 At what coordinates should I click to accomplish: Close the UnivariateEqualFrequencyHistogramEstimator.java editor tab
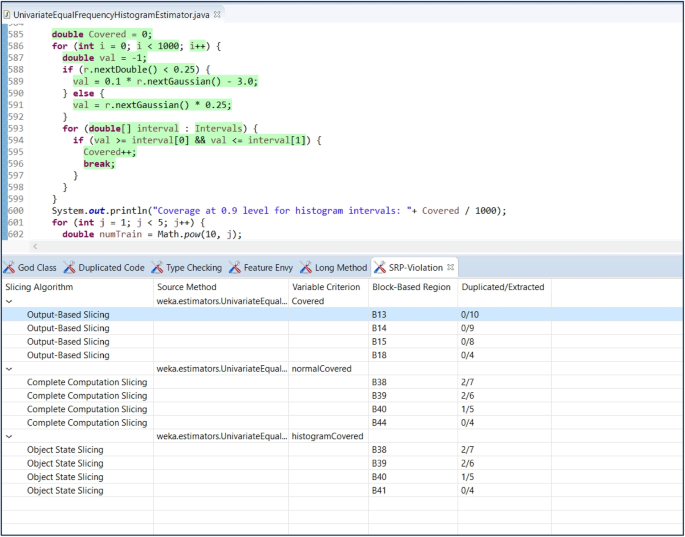(217, 15)
